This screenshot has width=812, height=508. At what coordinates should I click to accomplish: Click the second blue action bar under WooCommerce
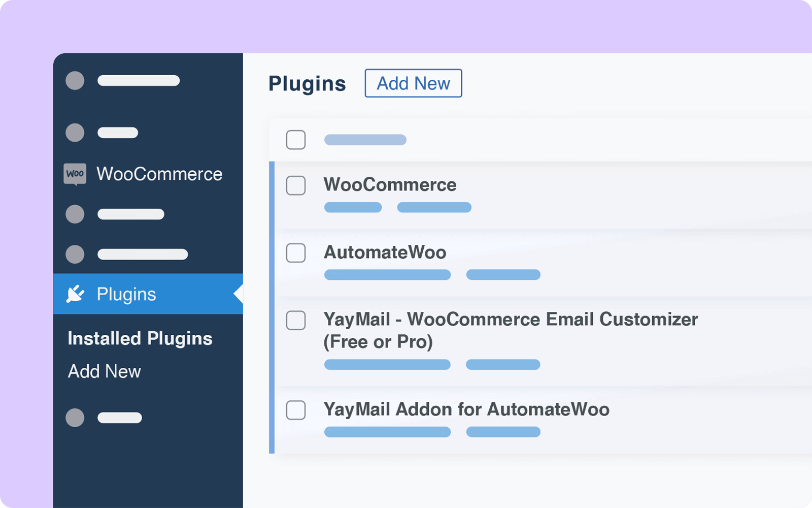point(434,207)
